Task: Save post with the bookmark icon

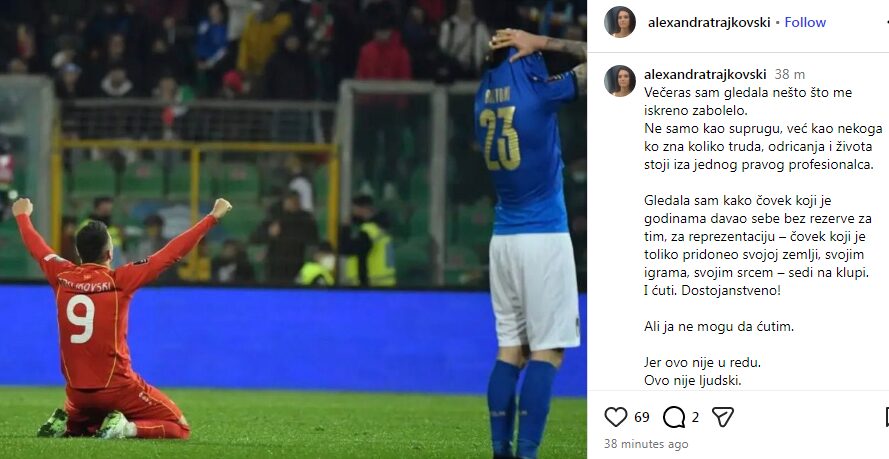Action: click(887, 417)
